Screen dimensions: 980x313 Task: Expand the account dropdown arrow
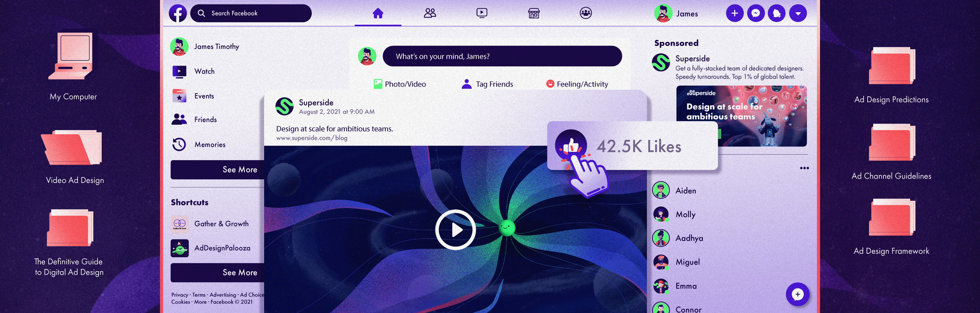(x=798, y=13)
